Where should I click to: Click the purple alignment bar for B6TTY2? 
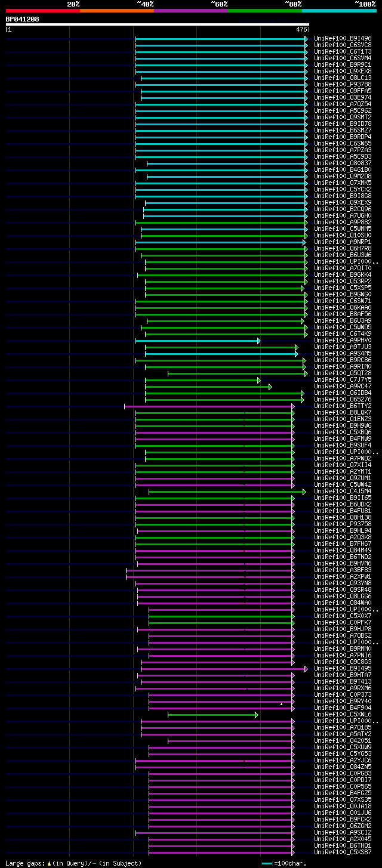(x=209, y=406)
